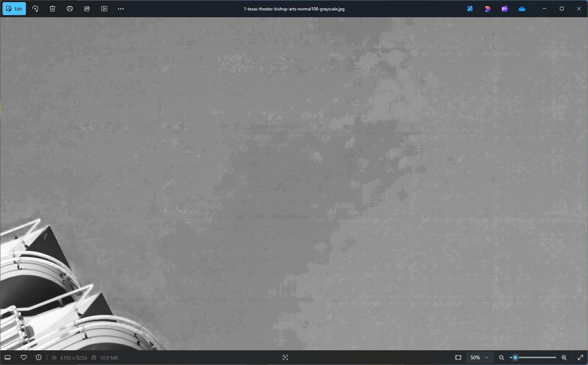Viewport: 588px width, 365px height.
Task: Open the OneDrive cloud icon
Action: [x=522, y=9]
